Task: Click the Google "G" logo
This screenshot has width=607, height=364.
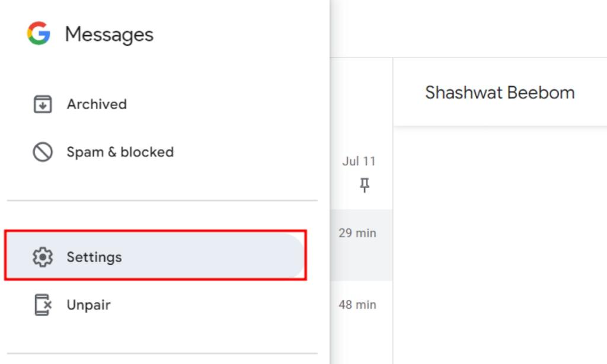Action: click(x=39, y=34)
